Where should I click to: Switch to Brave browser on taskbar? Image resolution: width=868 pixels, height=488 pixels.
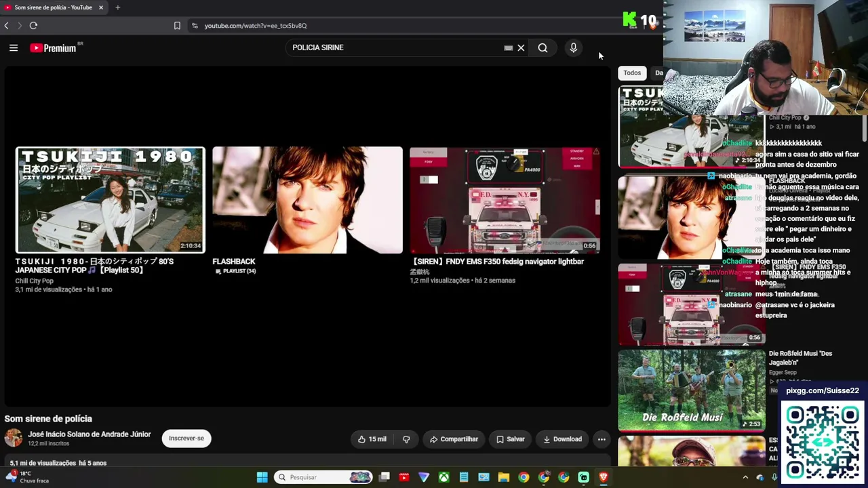(x=603, y=477)
